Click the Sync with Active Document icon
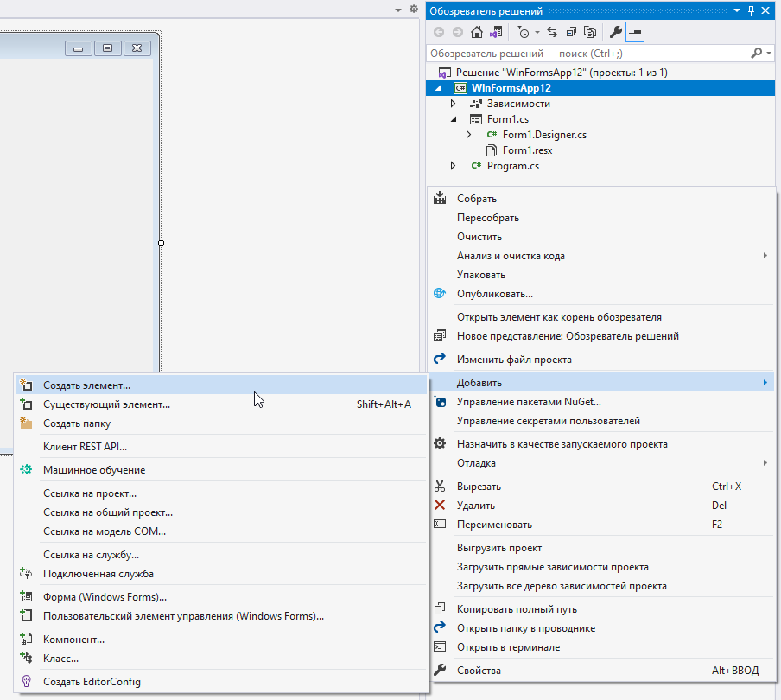Image resolution: width=781 pixels, height=700 pixels. click(x=551, y=33)
